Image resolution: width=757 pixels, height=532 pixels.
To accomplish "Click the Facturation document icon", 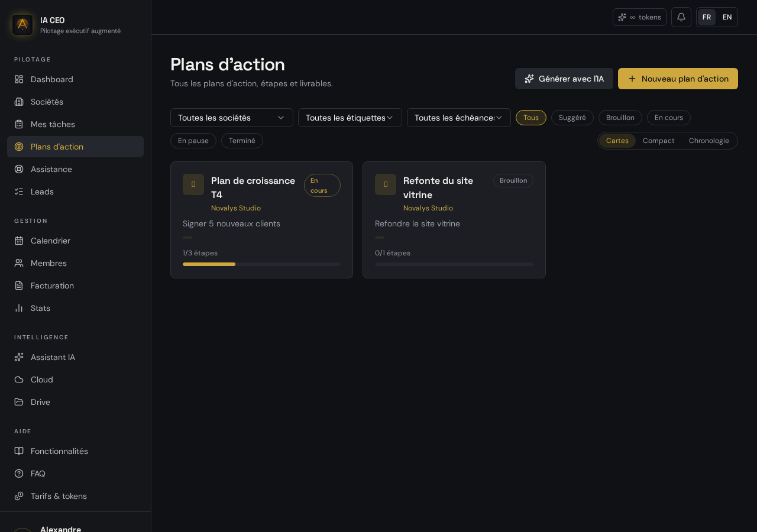I will point(19,286).
